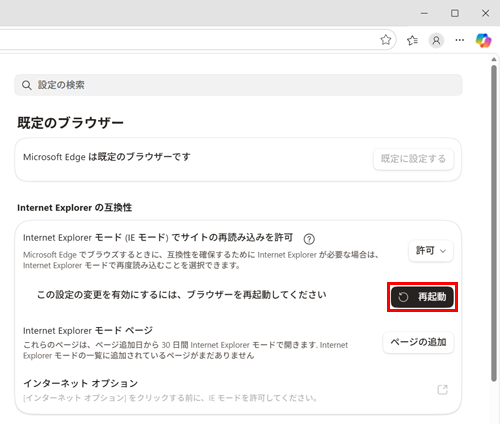This screenshot has height=424, width=500.
Task: Click text Microsoft Edge は既定のブラウザーです
Action: click(107, 157)
